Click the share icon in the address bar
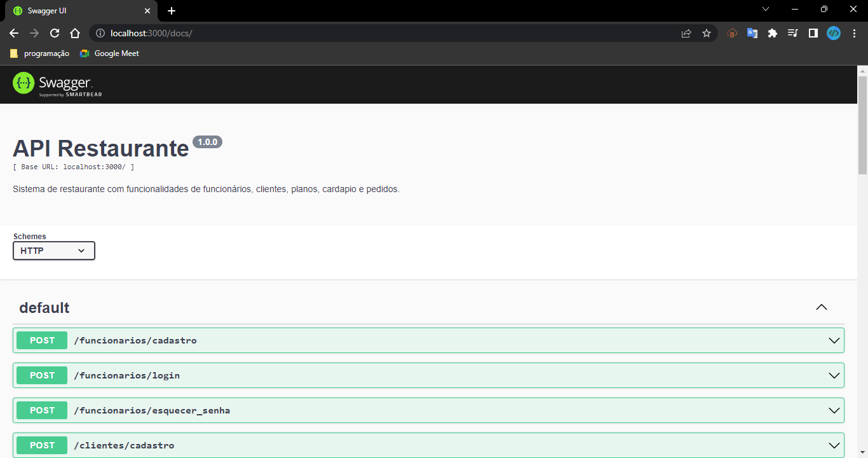 click(686, 32)
